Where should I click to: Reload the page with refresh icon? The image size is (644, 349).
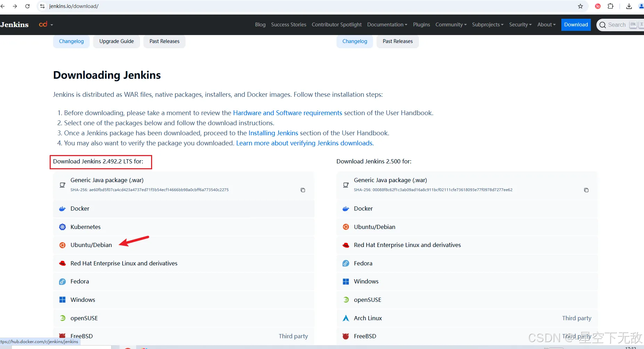click(27, 6)
